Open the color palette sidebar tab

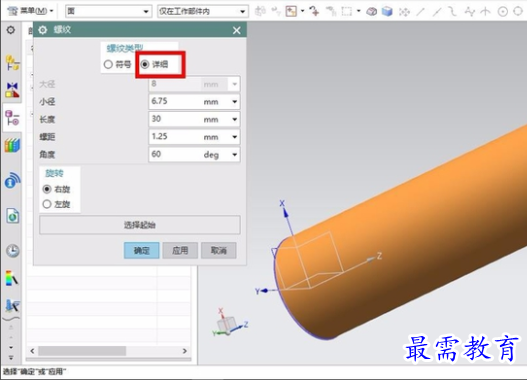coord(12,279)
